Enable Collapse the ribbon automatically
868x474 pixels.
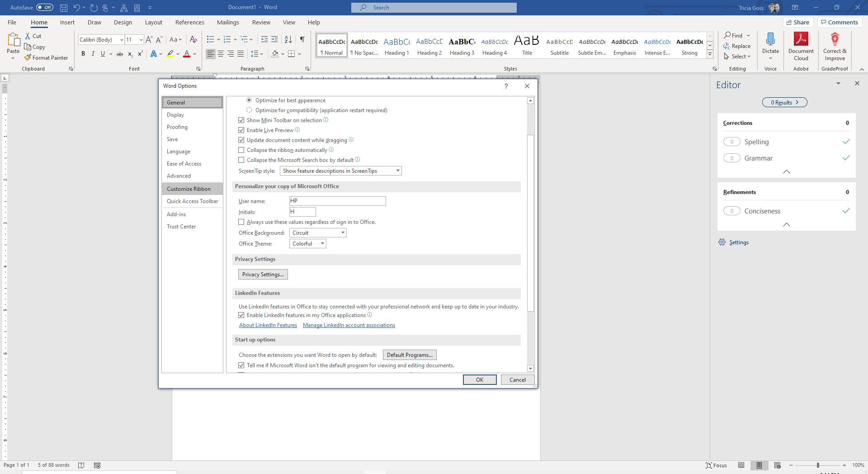241,150
